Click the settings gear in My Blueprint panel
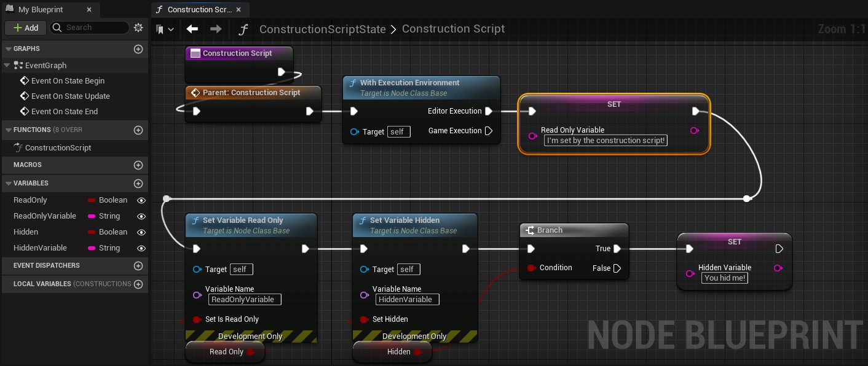 [x=138, y=28]
